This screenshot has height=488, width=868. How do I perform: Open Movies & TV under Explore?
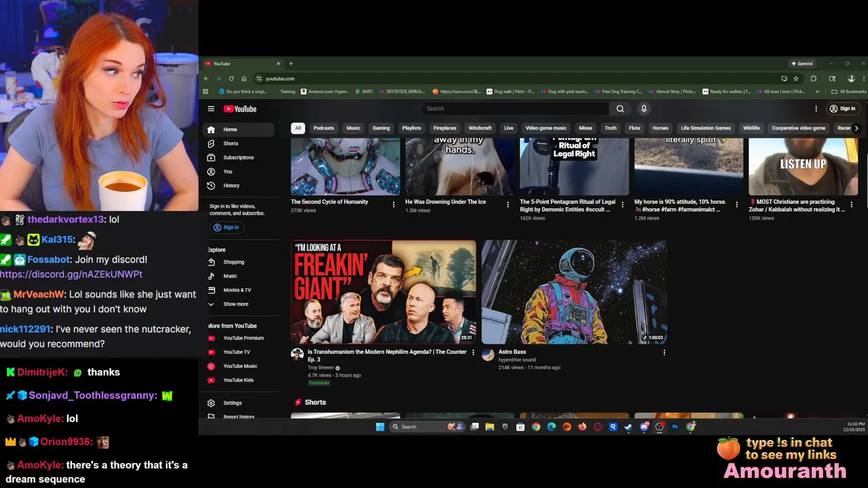[240, 290]
